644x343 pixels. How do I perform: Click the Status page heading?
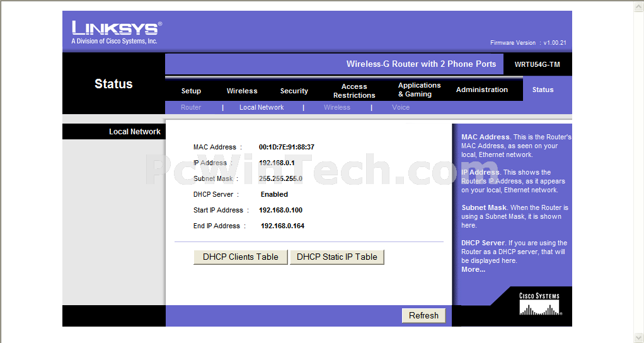[113, 84]
